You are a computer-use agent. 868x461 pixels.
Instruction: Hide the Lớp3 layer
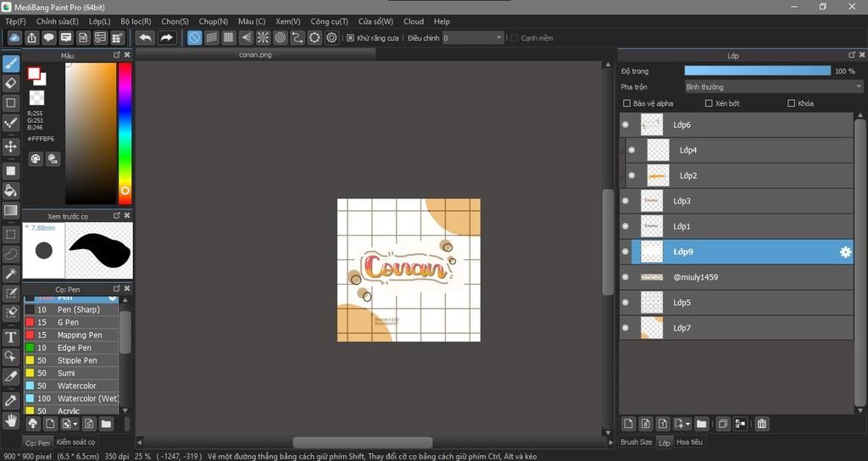coord(626,201)
